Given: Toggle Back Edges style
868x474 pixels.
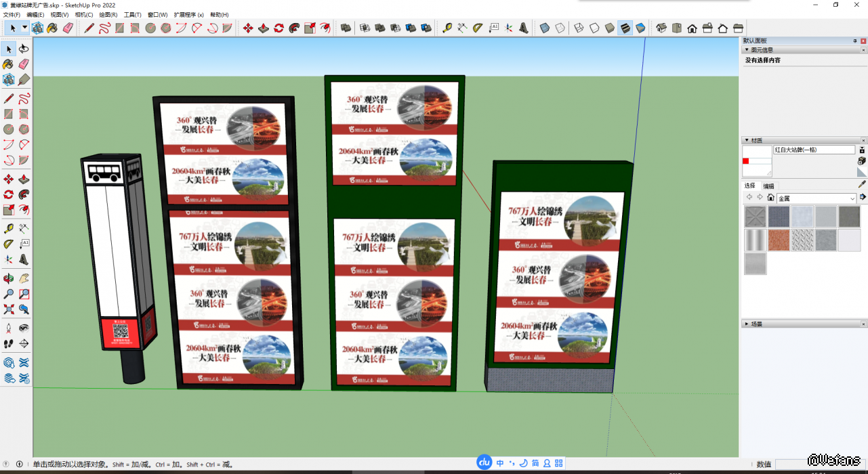Looking at the screenshot, I should click(x=560, y=28).
